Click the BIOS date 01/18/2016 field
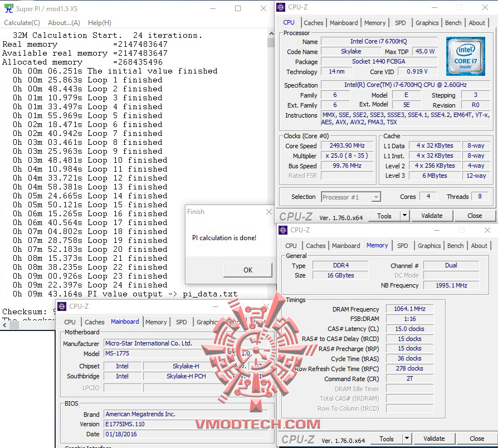The height and width of the screenshot is (448, 498). 186,434
